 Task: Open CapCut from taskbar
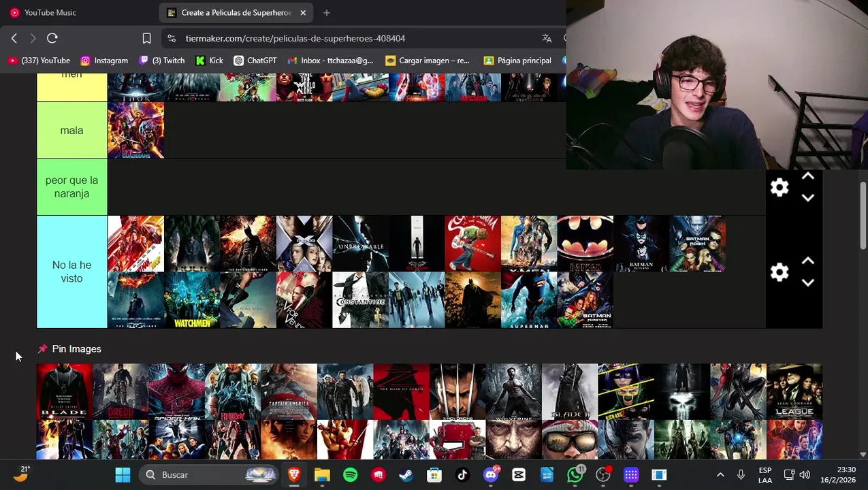[x=519, y=474]
